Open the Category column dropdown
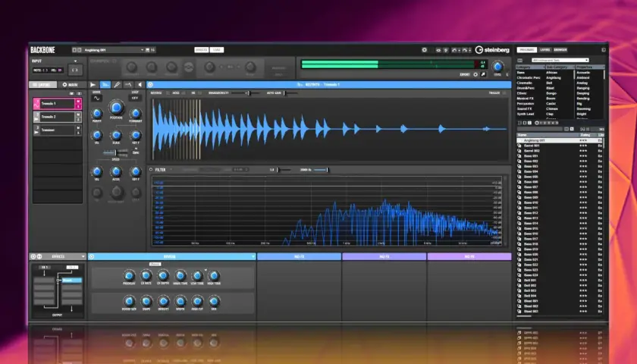Screen dimensions: 637x364 [x=543, y=67]
